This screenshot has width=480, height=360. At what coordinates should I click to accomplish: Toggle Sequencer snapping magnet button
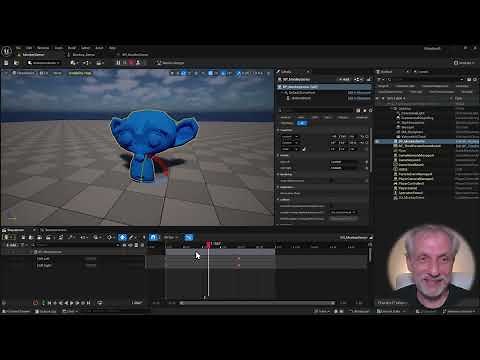coord(153,237)
